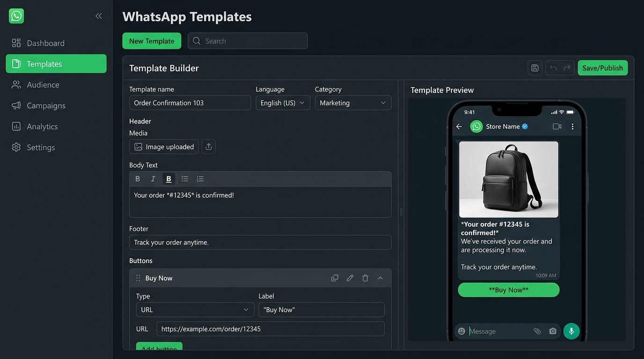The width and height of the screenshot is (644, 359).
Task: Collapse the sidebar with double chevron
Action: (x=99, y=16)
